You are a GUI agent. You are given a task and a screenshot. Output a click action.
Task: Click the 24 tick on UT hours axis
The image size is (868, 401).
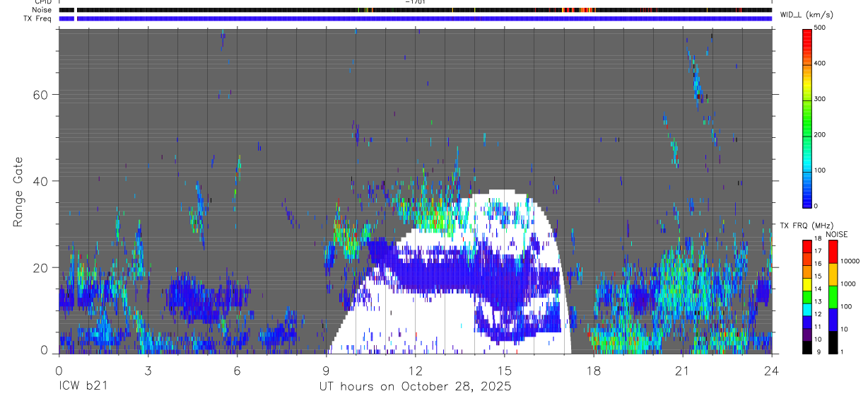coord(772,371)
